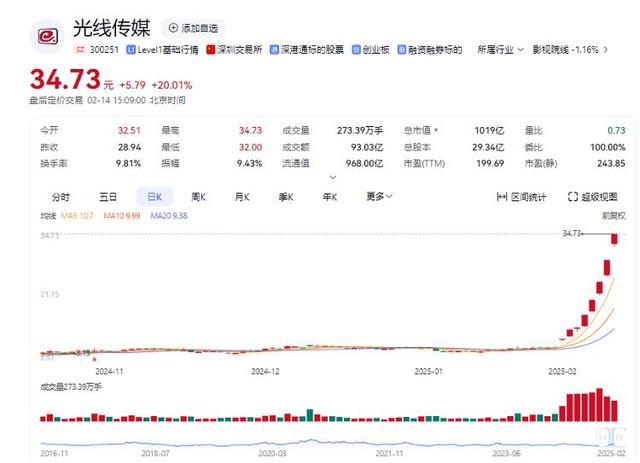
Task: Click the 273.39万手 volume value
Action: [x=360, y=130]
